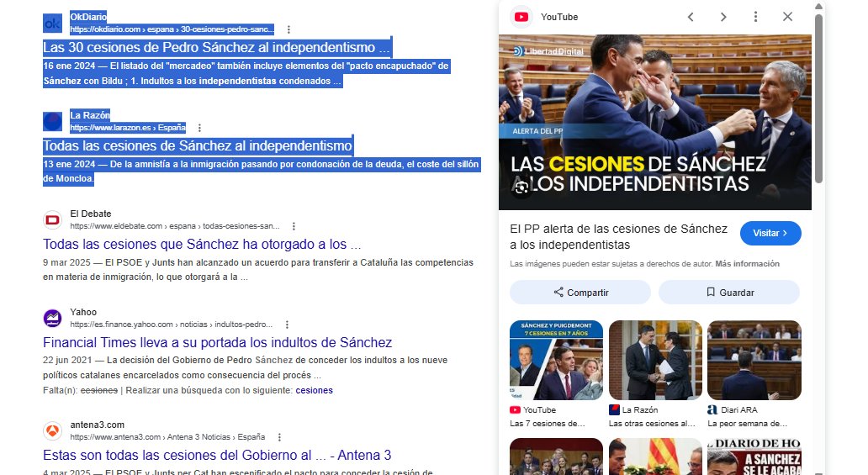Open 'La peor semana de...' Diari ARA thumbnail
Viewport: 868px width, 475px height.
click(x=754, y=360)
